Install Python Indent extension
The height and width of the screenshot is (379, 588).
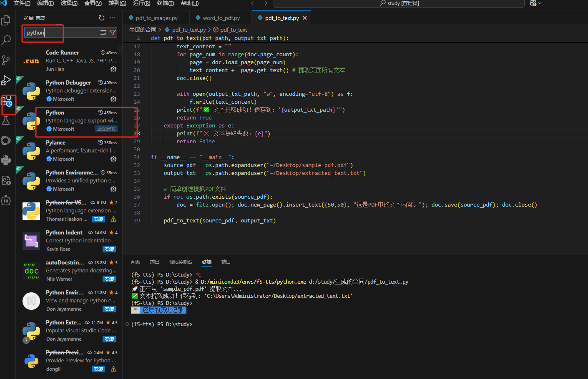click(109, 249)
